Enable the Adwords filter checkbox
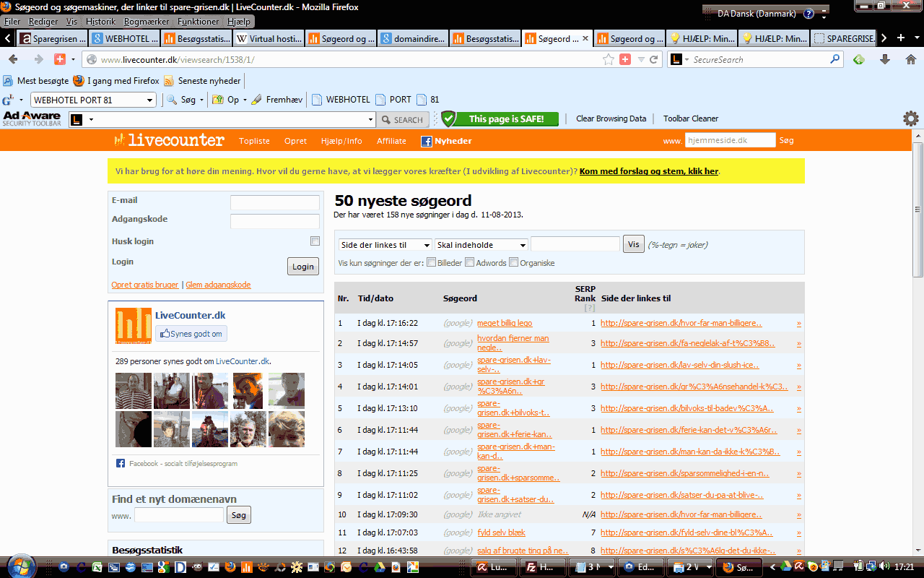924x578 pixels. click(469, 262)
